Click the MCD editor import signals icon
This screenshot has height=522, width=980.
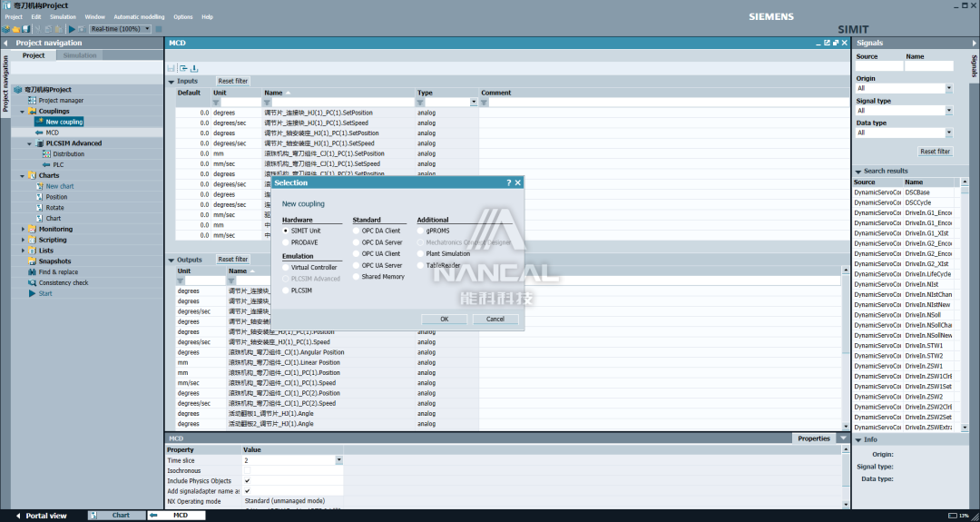tap(183, 69)
